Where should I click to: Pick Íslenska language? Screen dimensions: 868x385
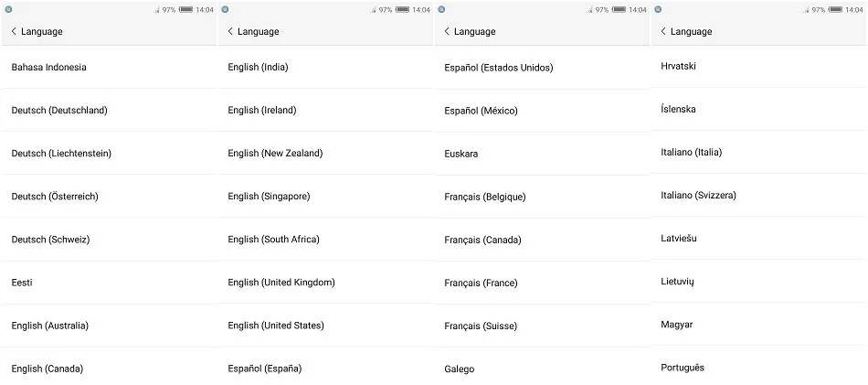pos(678,109)
